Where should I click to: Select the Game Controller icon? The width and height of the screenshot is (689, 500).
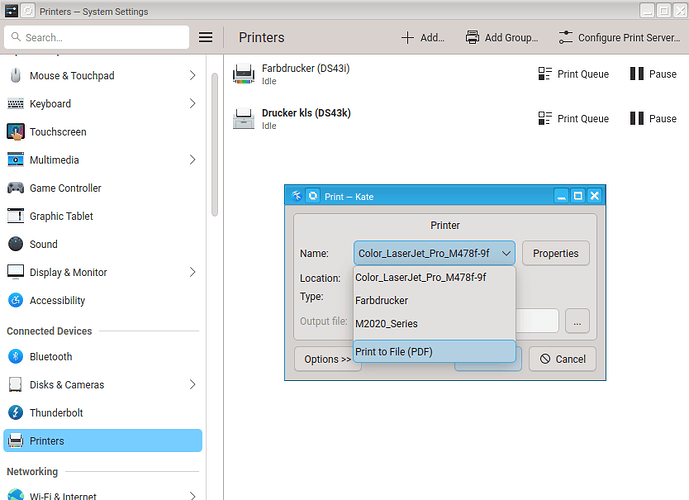coord(15,188)
